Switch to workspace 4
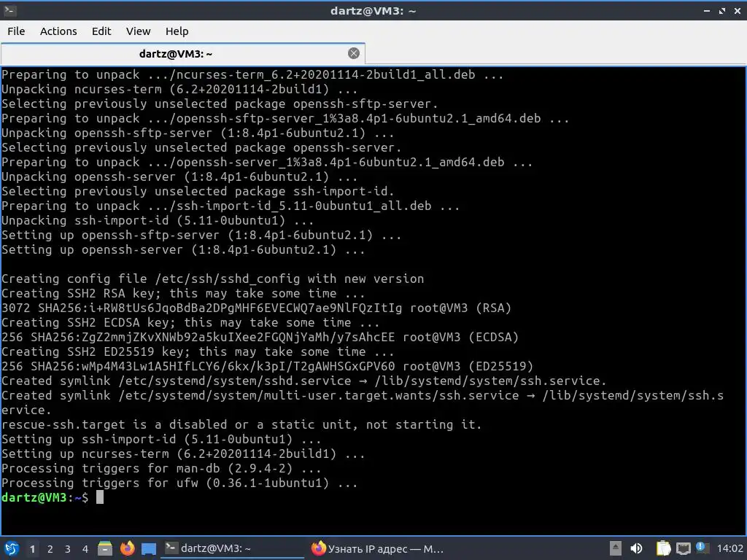 click(85, 549)
